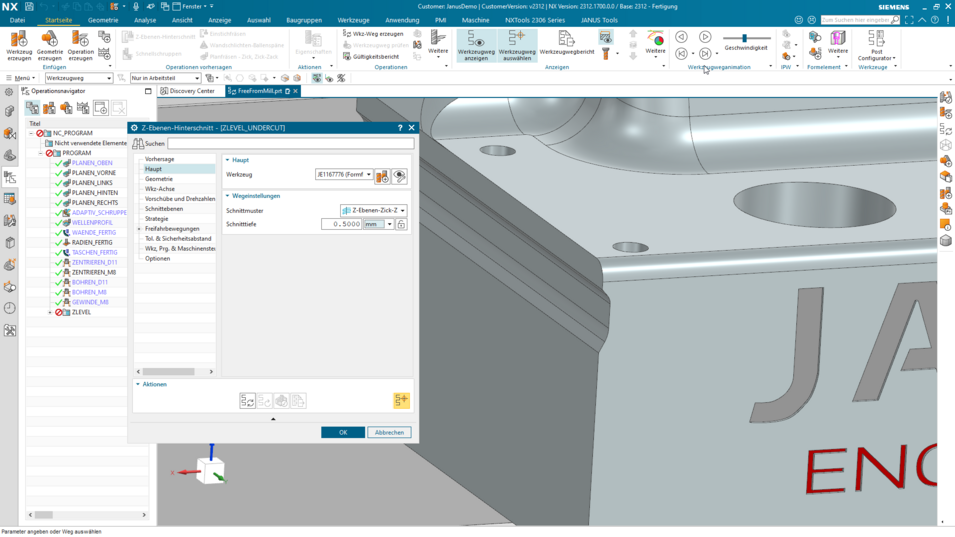
Task: Click Wkz-Weg erzeugen in ribbon
Action: tap(373, 33)
